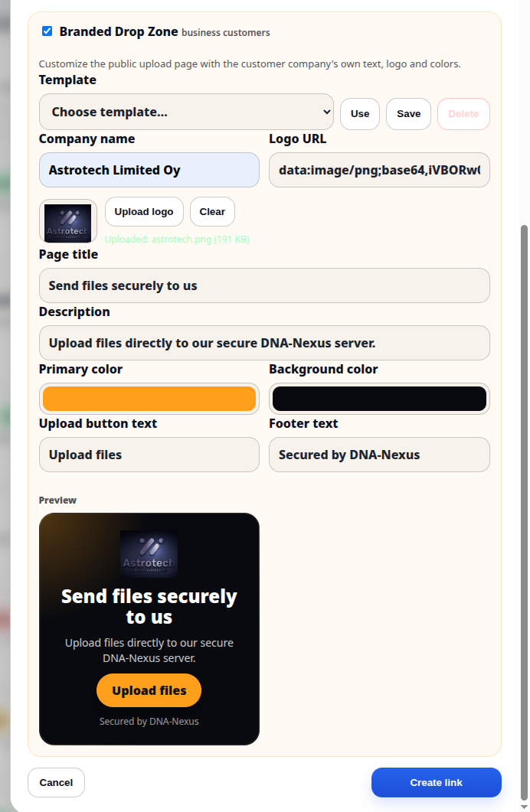Select the preview footer 'Secured by DNA-Nexus'

coord(149,722)
